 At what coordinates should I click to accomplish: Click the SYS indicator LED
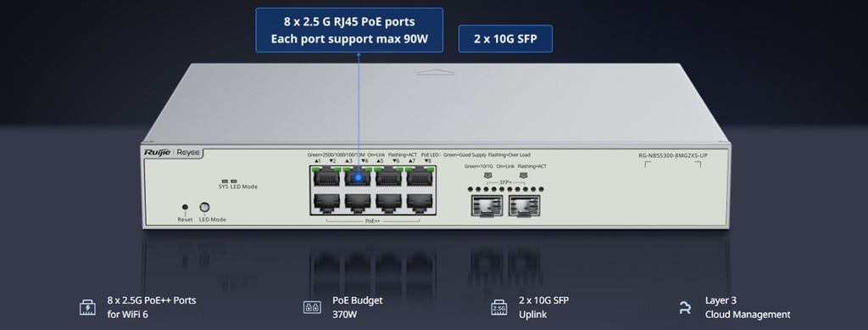tap(224, 181)
